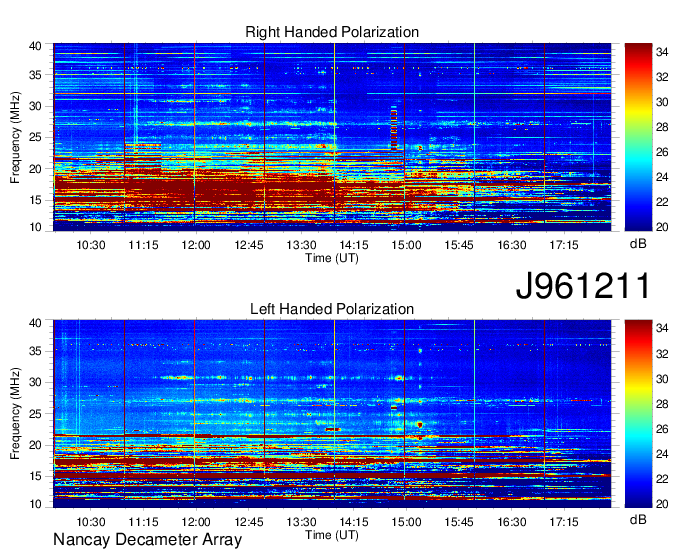The width and height of the screenshot is (680, 552).
Task: Click the 15 MHz tick on Right Handed frequency axis
Action: [x=35, y=200]
